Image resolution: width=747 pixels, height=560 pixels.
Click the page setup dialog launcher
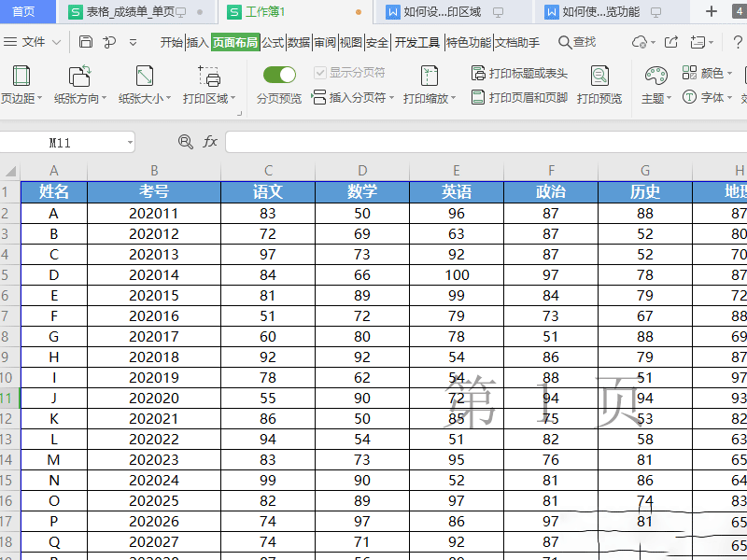tap(240, 113)
